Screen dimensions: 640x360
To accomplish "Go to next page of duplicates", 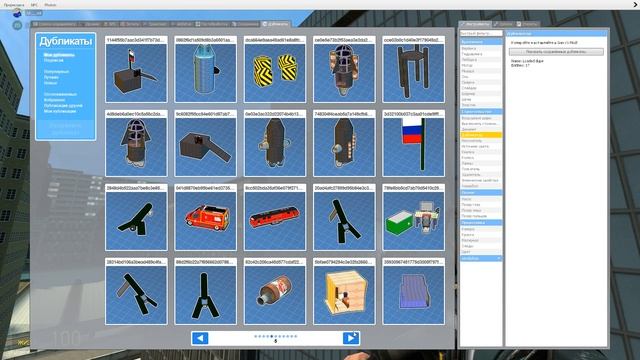I will point(351,338).
